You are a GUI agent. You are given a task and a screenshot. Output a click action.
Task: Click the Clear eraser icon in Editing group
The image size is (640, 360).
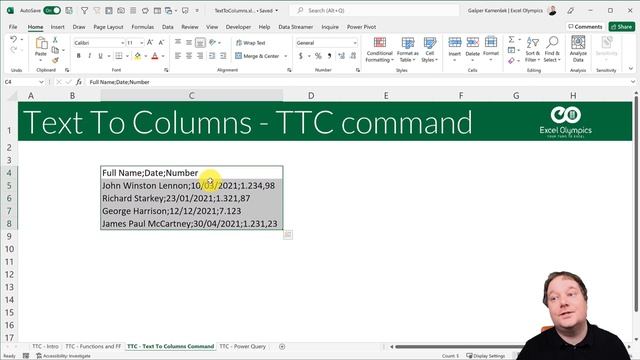pyautogui.click(x=511, y=60)
